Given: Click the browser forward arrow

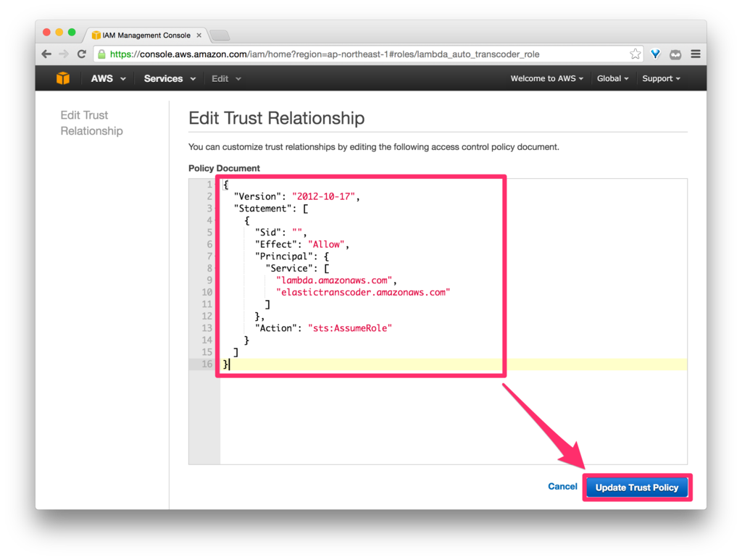Looking at the screenshot, I should click(x=64, y=54).
